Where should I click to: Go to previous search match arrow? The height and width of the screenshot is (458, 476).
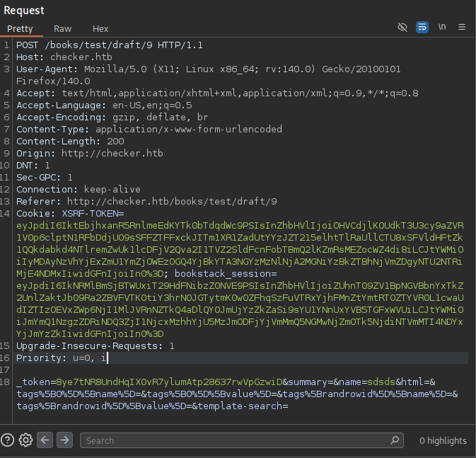coord(45,440)
